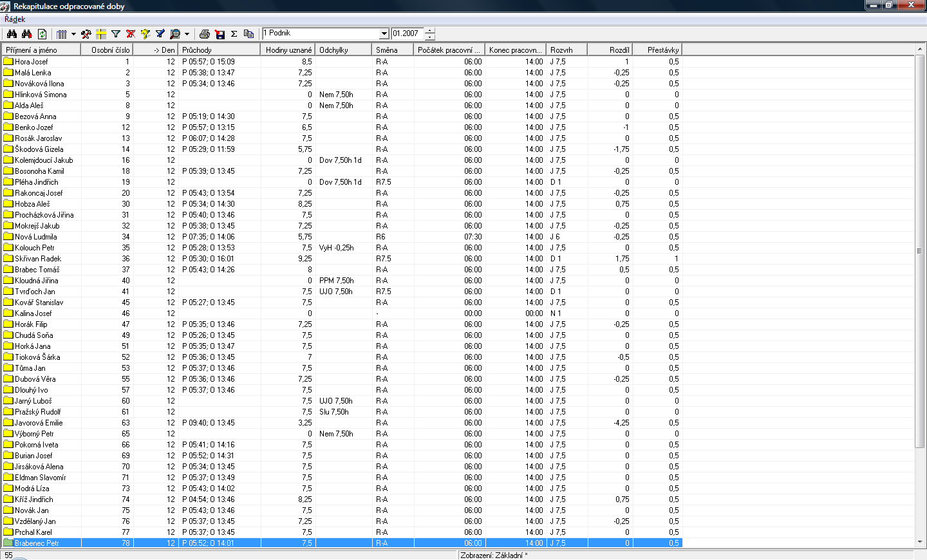Click the printer icon

point(205,34)
